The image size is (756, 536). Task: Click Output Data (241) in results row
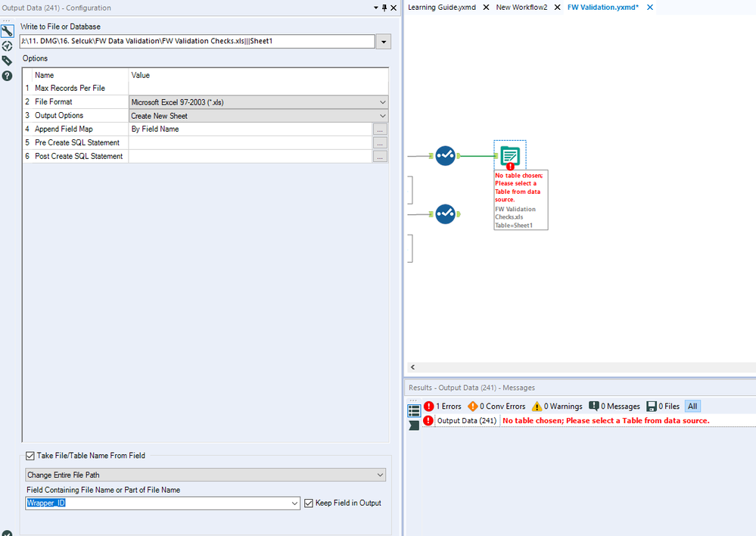coord(467,421)
